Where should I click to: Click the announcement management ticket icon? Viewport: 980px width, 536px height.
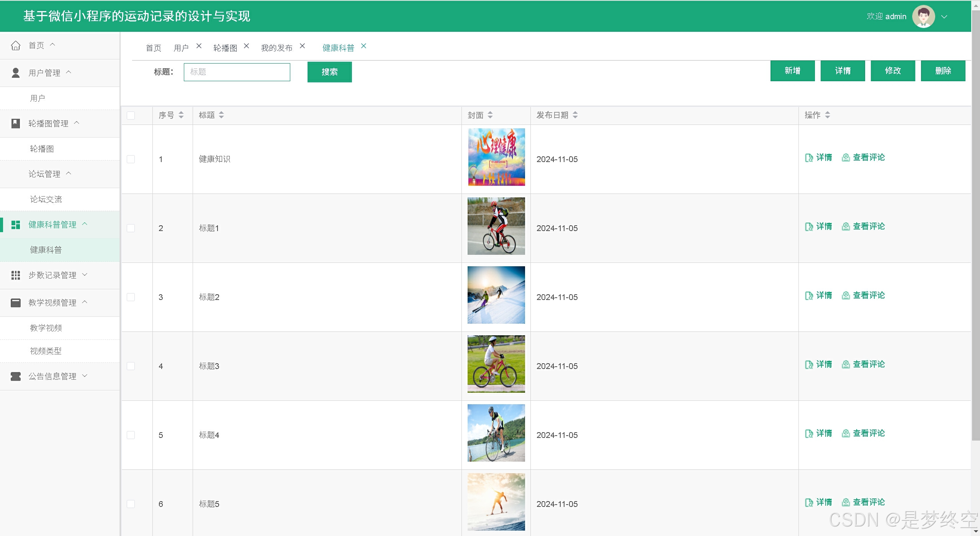click(16, 376)
